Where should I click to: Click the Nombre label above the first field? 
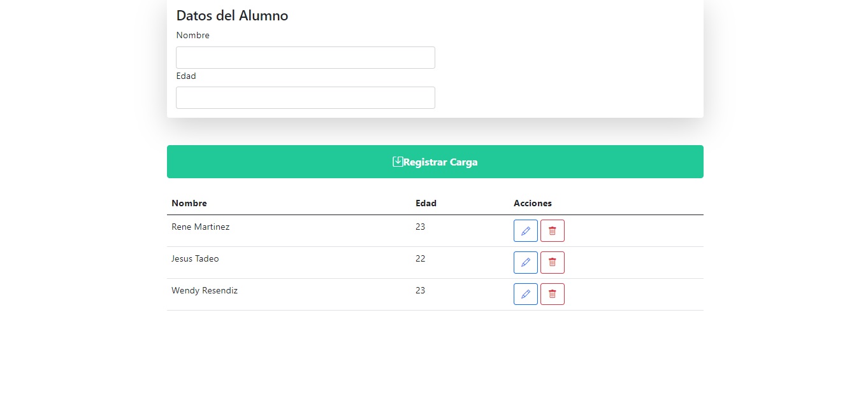click(192, 36)
